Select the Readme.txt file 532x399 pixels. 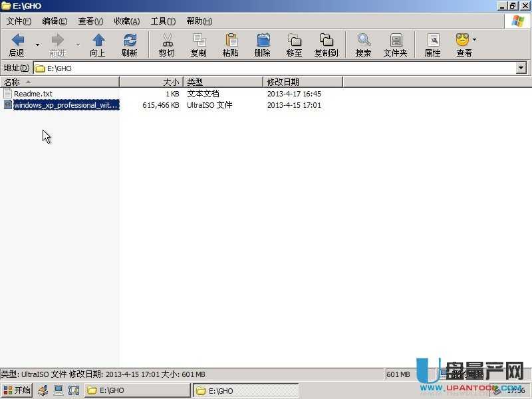point(33,94)
